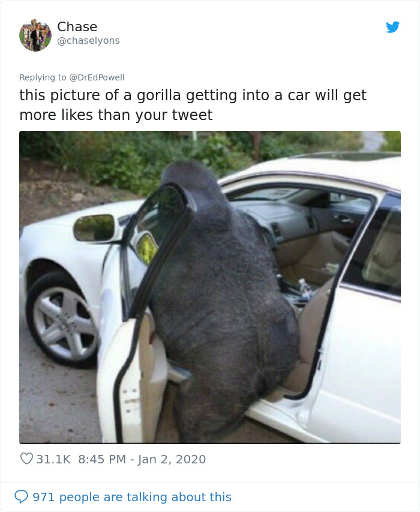This screenshot has height=512, width=420.
Task: Open the display name Chase
Action: (x=77, y=27)
